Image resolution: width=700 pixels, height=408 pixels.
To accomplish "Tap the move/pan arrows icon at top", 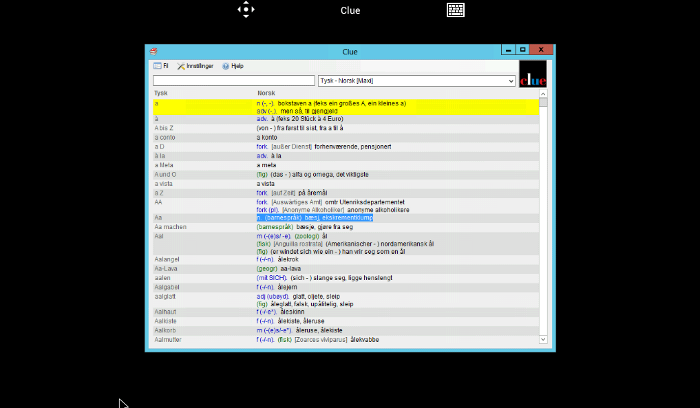I will point(246,9).
